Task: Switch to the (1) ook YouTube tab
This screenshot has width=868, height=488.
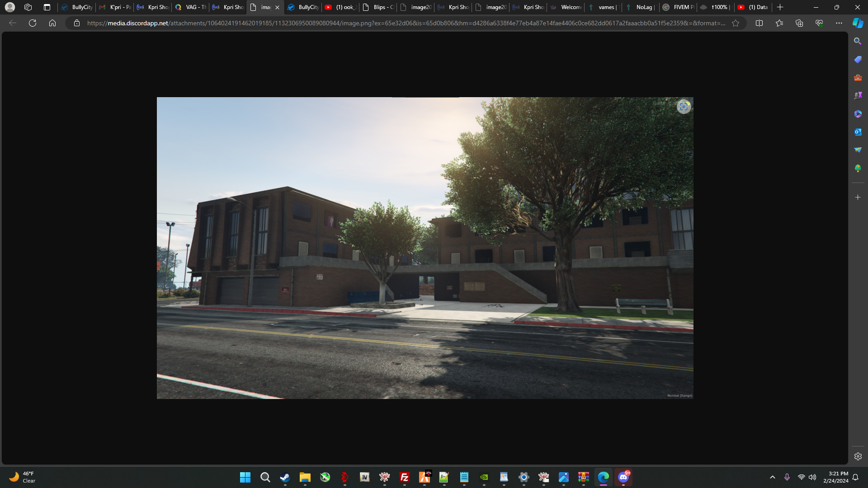Action: 340,7
